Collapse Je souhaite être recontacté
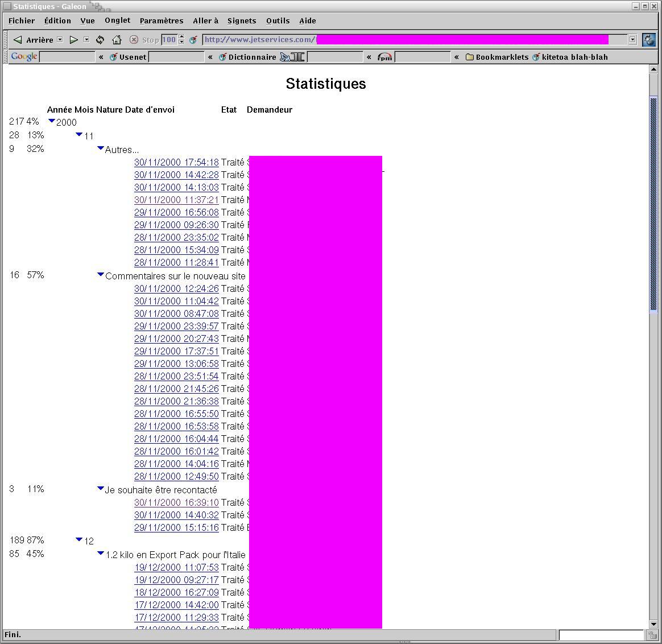 (x=101, y=488)
